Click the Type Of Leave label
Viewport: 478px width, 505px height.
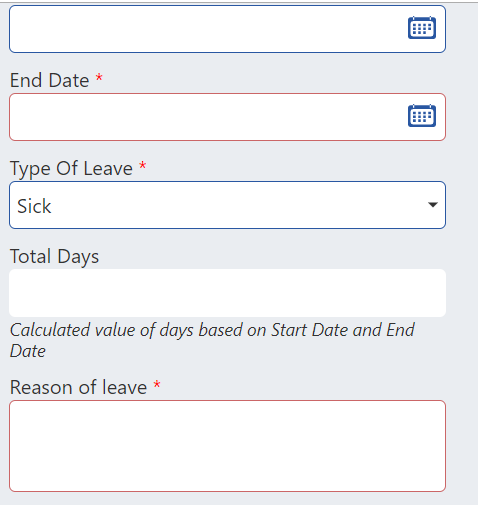coord(71,168)
